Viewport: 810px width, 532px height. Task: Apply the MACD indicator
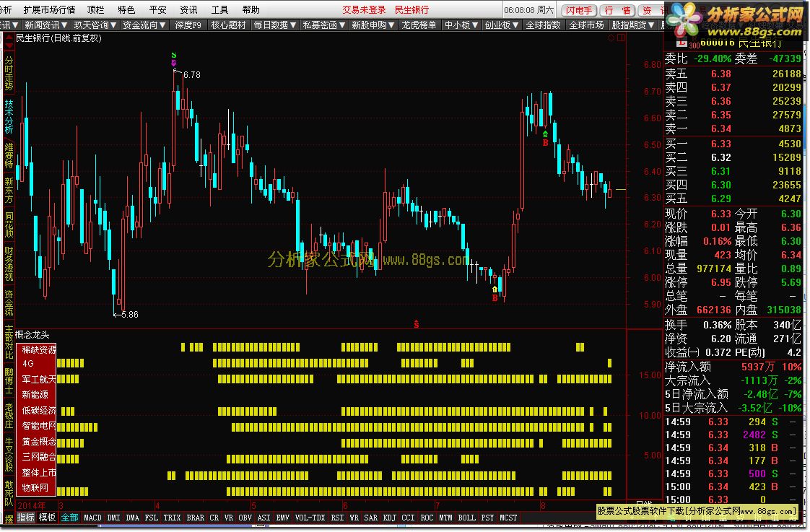pyautogui.click(x=92, y=518)
